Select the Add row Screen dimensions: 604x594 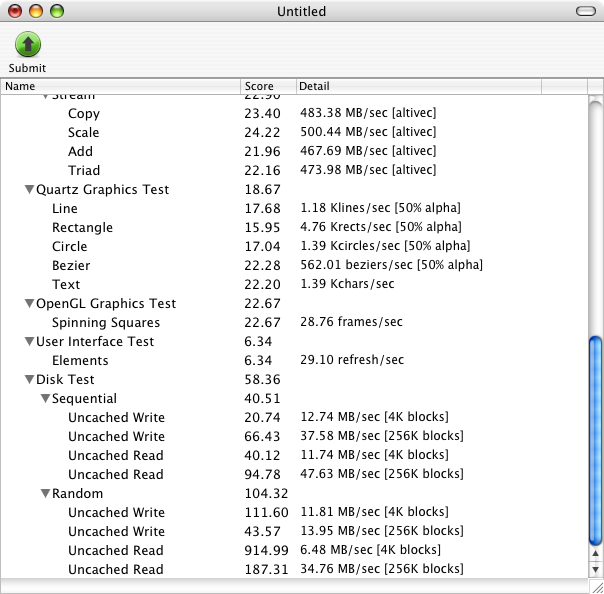tap(294, 151)
